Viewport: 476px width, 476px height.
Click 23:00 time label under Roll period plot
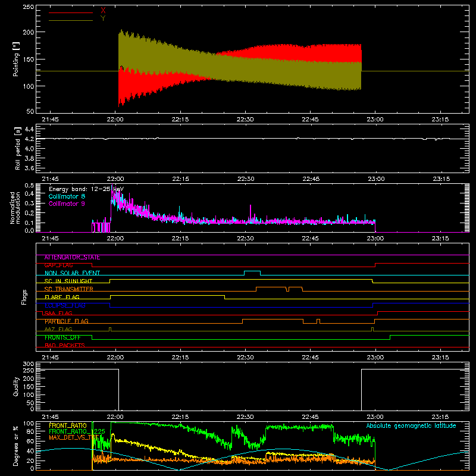coord(377,179)
